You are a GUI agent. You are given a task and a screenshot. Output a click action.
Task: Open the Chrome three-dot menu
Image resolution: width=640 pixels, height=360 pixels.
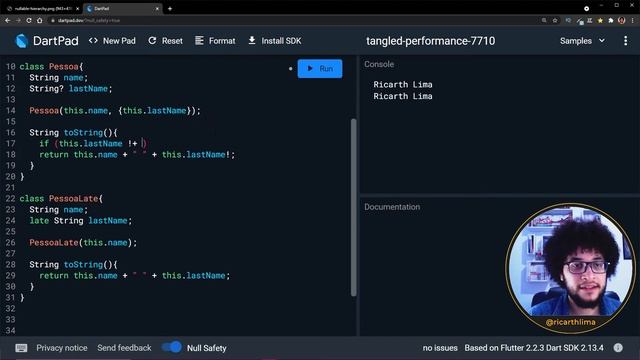[633, 20]
